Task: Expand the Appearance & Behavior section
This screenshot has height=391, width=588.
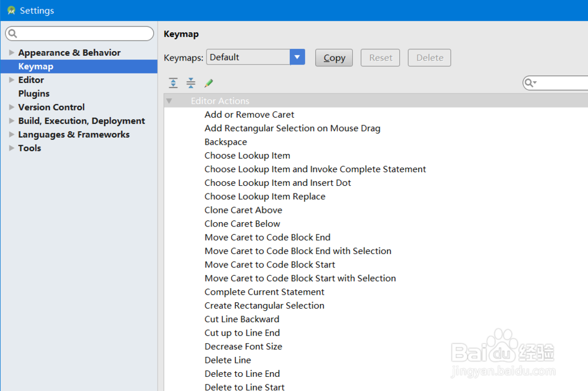Action: coord(12,52)
